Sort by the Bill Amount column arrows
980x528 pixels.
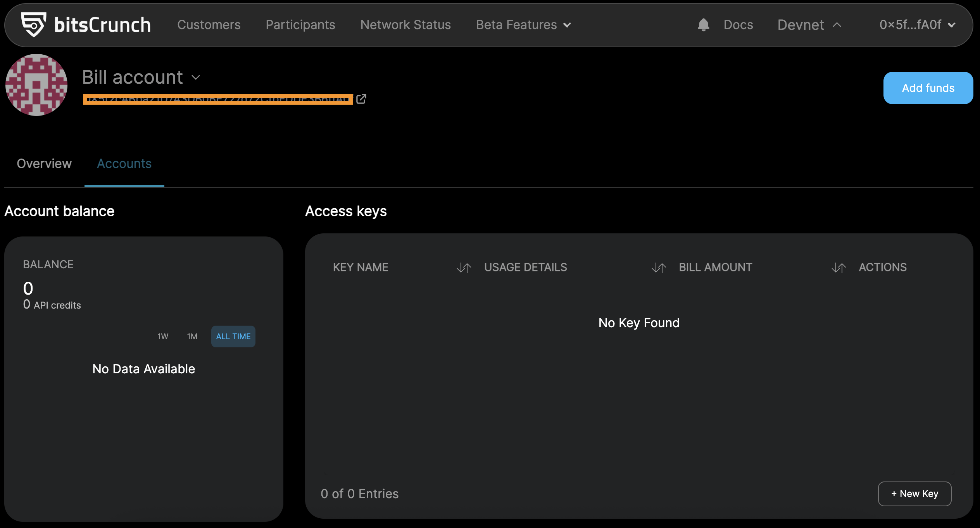click(x=839, y=267)
